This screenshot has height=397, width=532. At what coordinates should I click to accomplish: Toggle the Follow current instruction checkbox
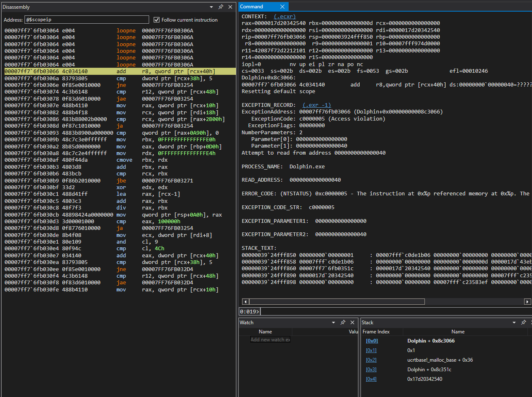pos(157,20)
